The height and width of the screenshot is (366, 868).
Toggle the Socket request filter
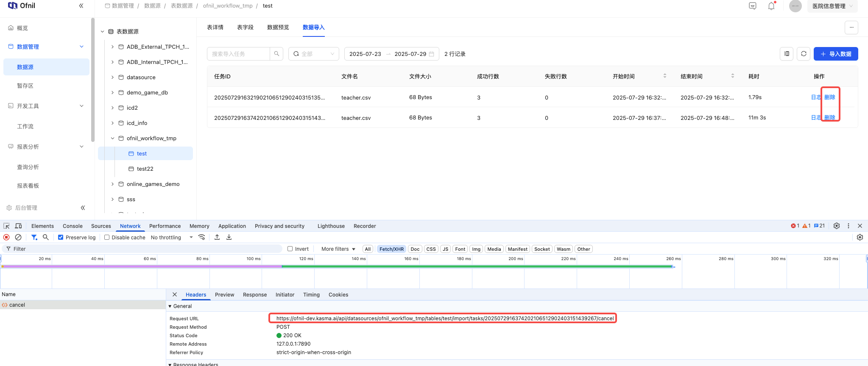tap(542, 249)
